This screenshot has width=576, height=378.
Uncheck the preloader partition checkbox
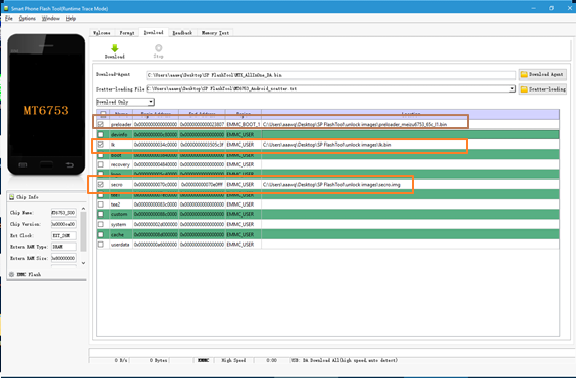(101, 124)
